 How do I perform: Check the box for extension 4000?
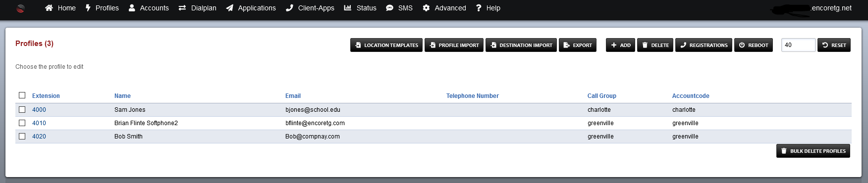(22, 109)
